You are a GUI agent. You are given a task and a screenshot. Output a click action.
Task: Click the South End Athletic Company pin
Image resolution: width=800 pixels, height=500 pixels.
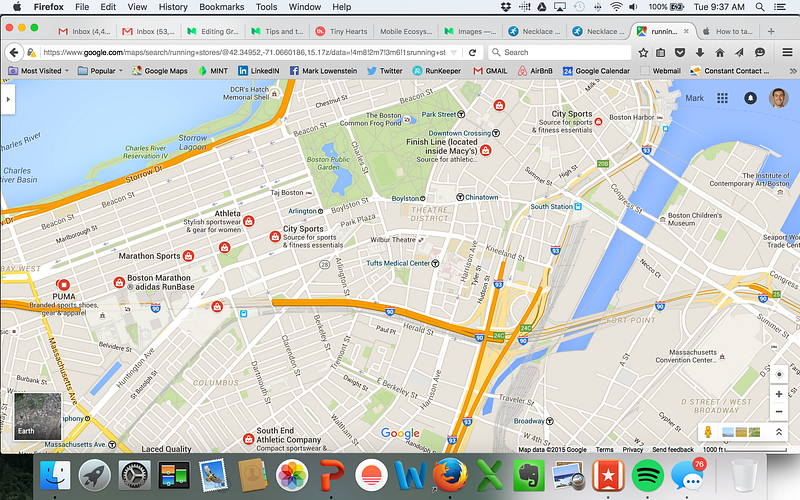(x=248, y=439)
